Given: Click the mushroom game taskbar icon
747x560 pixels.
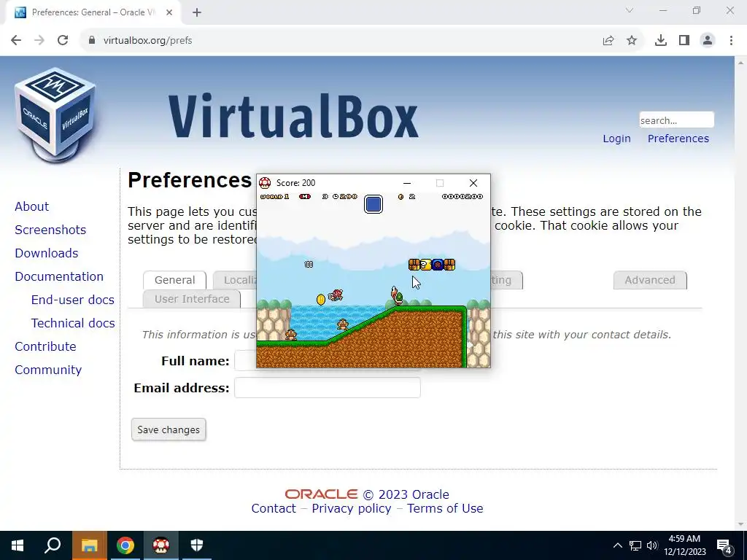Looking at the screenshot, I should tap(161, 545).
